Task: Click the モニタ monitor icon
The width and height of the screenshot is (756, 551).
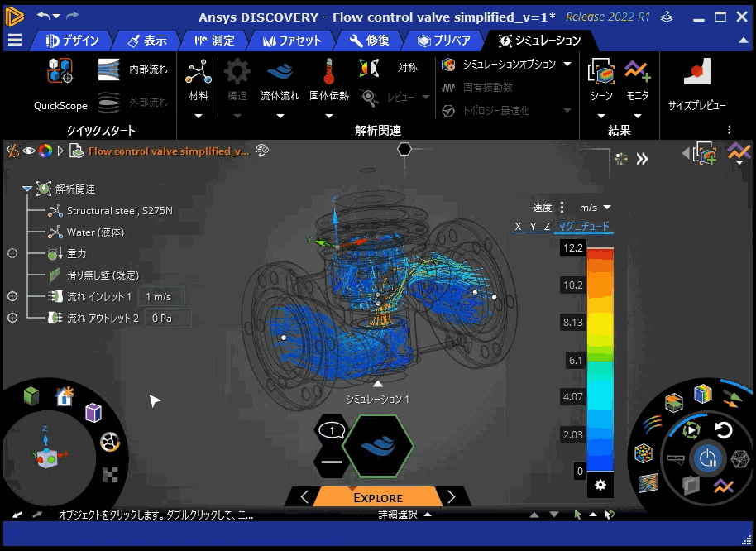Action: pos(638,70)
